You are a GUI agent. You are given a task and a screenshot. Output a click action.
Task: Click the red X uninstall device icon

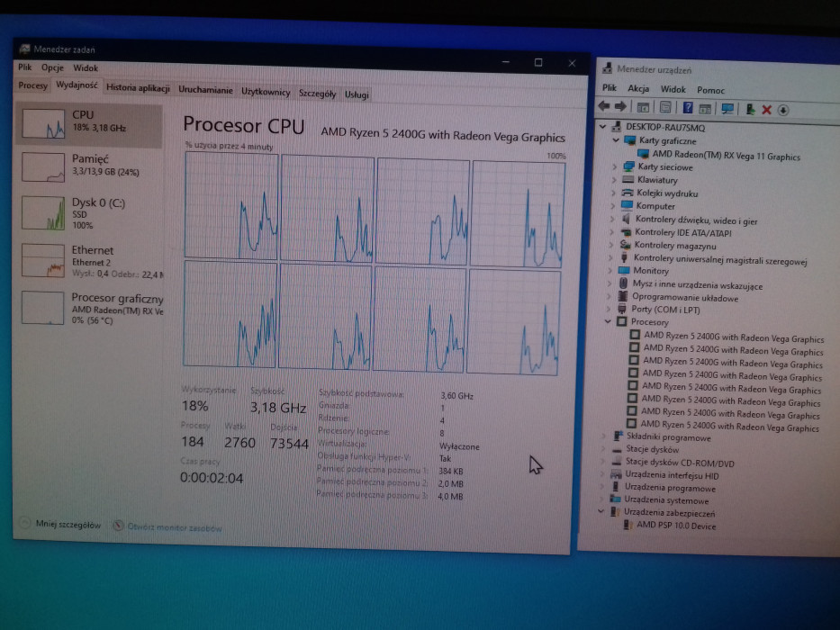click(766, 110)
